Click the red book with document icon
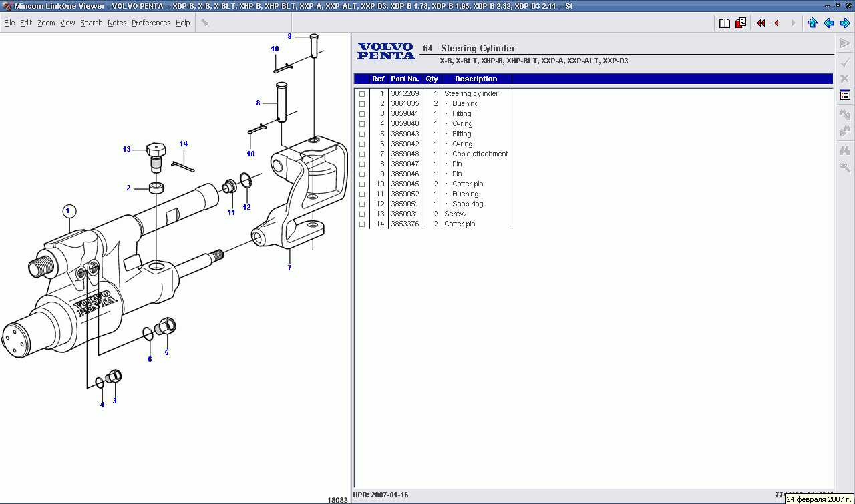Screen dimensions: 855x504 click(741, 23)
